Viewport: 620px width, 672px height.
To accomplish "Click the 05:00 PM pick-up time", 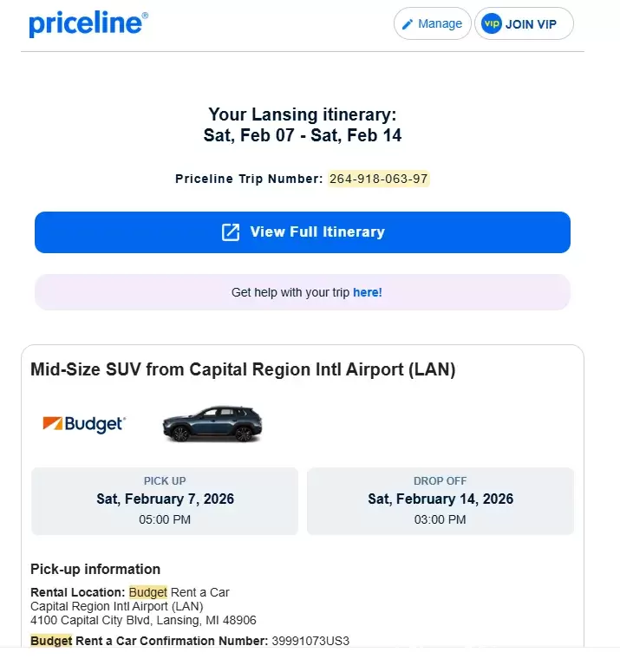I will click(165, 519).
